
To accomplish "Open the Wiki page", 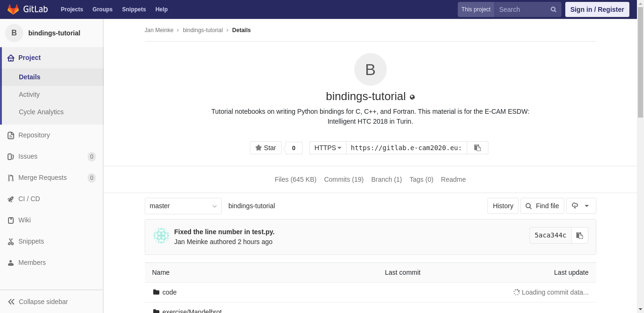I will coord(25,220).
